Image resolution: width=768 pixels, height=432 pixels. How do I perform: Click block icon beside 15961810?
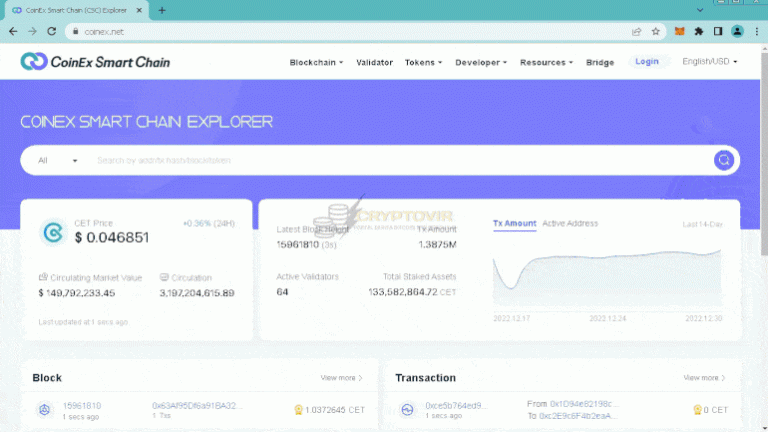pyautogui.click(x=45, y=409)
